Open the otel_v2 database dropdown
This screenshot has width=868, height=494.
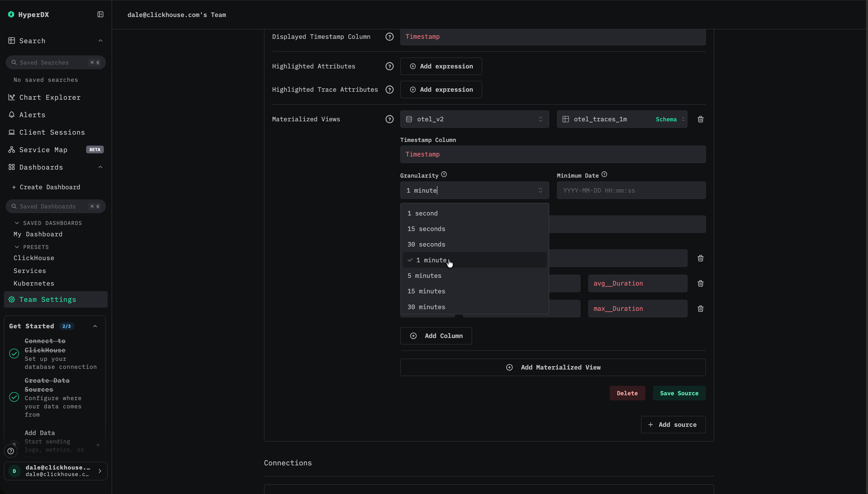pos(474,119)
